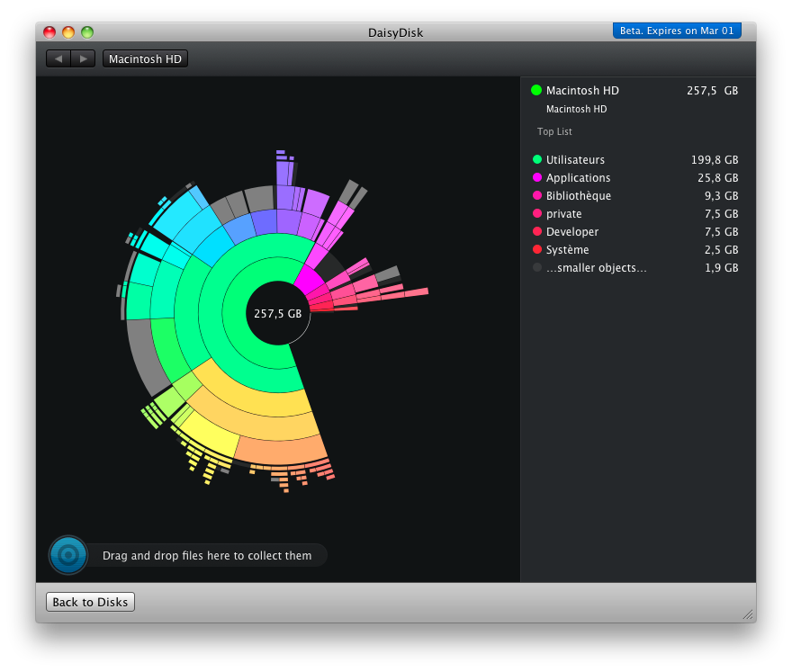Screen dimensions: 792x672
Task: Click the 25,8 GB size value
Action: click(718, 178)
